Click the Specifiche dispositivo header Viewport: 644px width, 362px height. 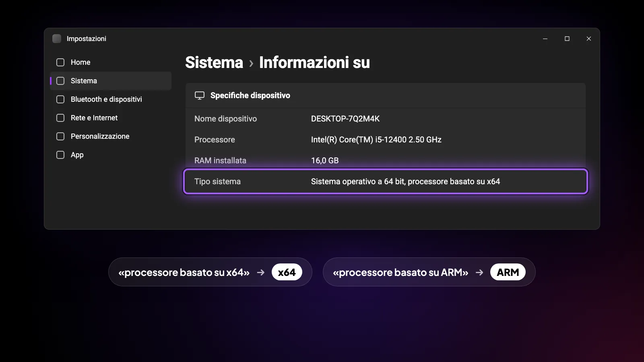click(x=385, y=95)
